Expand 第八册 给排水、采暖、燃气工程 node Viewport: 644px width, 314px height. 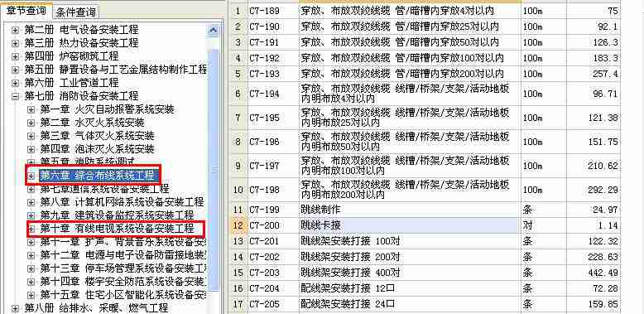15,307
